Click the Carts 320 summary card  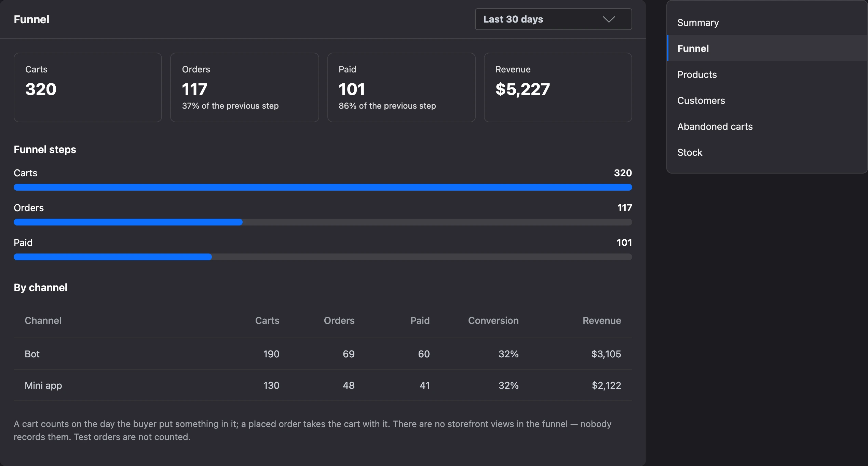88,87
